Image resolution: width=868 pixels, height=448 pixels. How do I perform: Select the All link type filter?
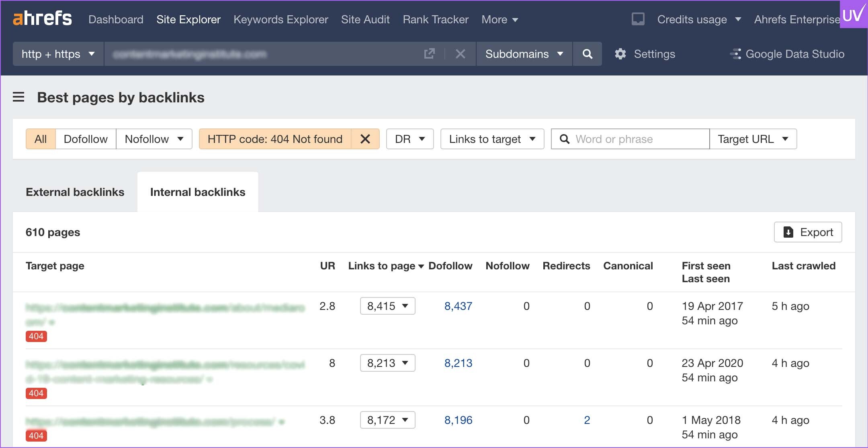tap(41, 139)
